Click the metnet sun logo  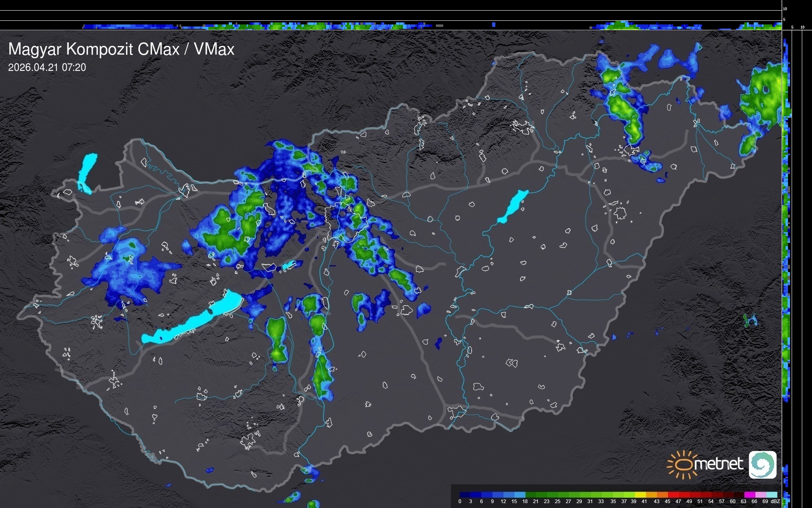coord(683,464)
